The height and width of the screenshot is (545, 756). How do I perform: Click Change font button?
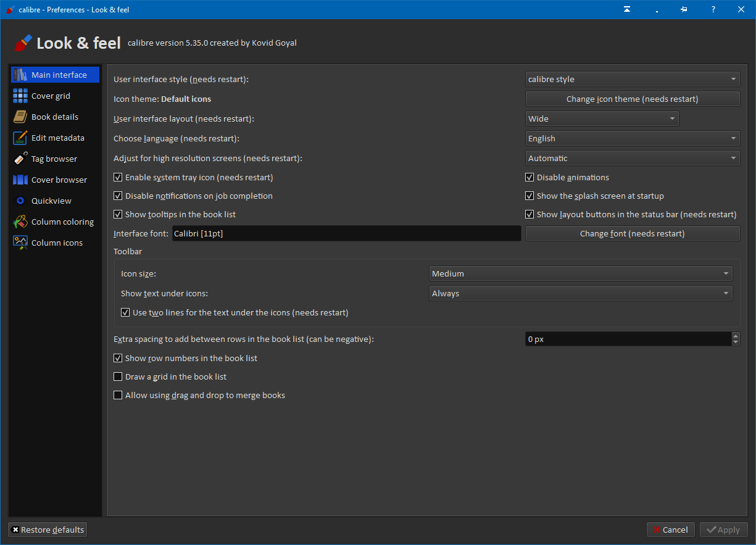tap(633, 233)
